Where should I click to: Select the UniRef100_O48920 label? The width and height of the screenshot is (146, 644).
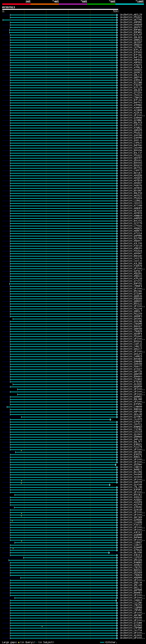click(131, 70)
